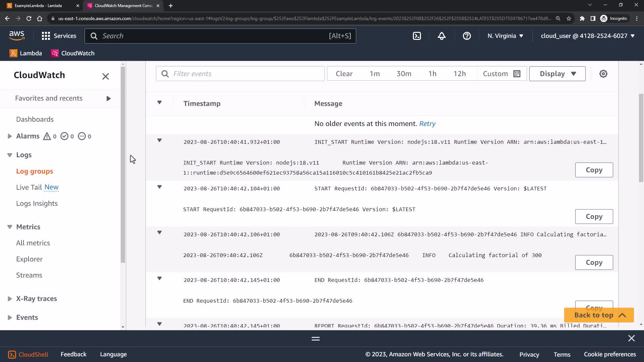Open the Services grid menu
The width and height of the screenshot is (644, 362).
(x=46, y=36)
